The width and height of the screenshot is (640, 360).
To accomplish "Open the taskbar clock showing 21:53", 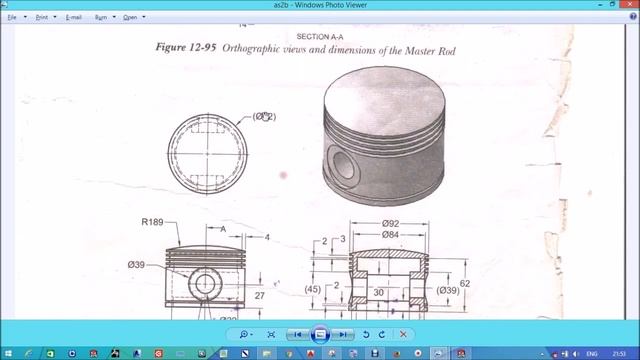I will pos(619,353).
